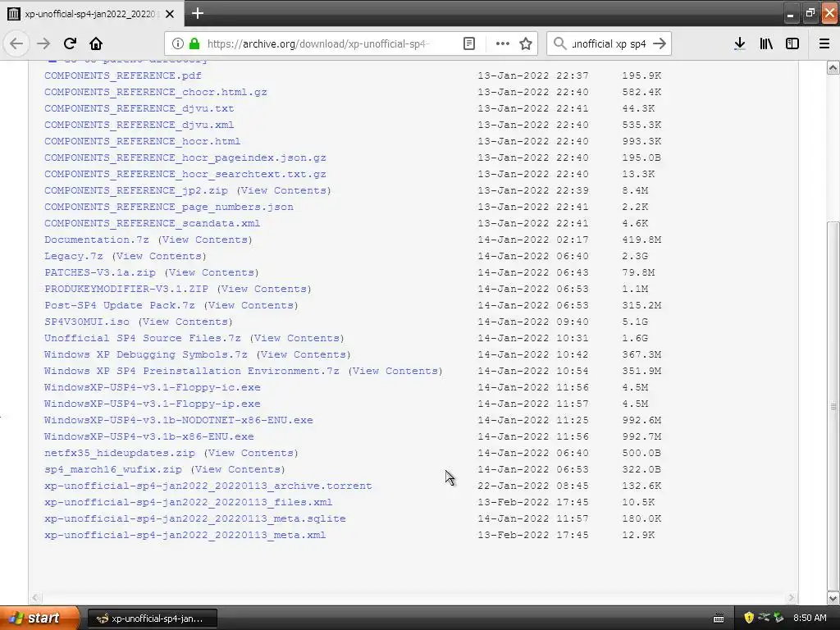Open the 20220113_files.xml link
The image size is (840, 630).
click(x=188, y=502)
